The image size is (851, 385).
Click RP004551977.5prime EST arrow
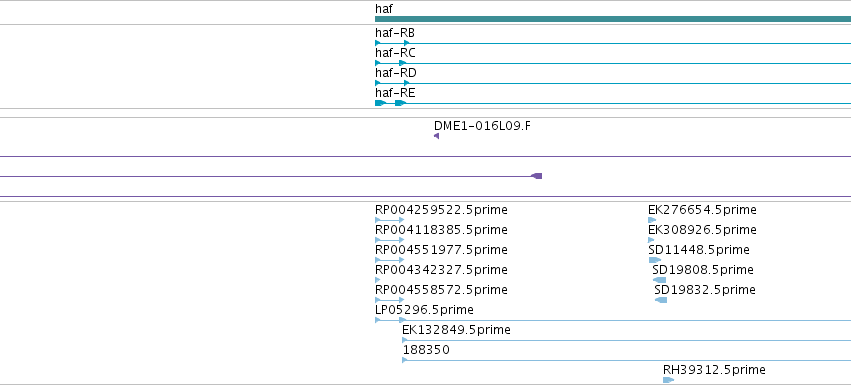389,260
